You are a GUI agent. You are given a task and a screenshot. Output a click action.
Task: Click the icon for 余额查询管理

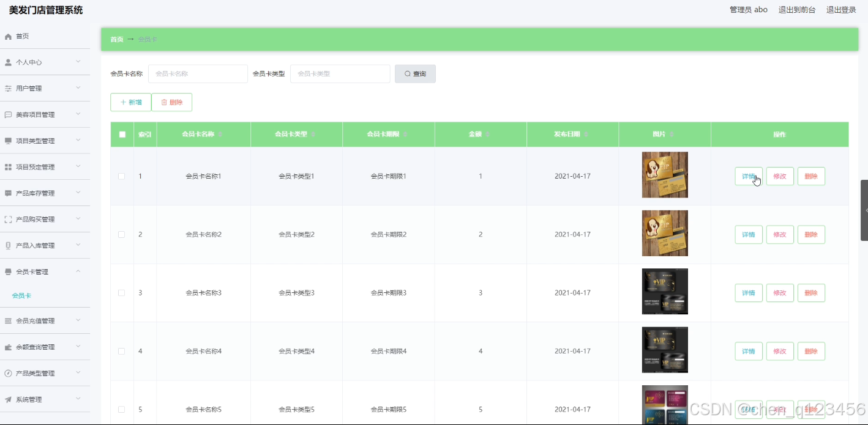8,347
